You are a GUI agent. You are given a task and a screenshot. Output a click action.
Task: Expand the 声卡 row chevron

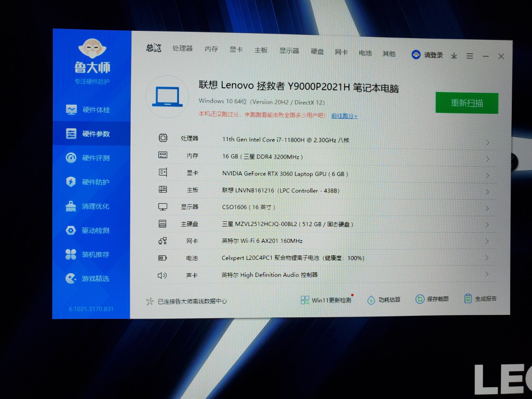click(487, 274)
